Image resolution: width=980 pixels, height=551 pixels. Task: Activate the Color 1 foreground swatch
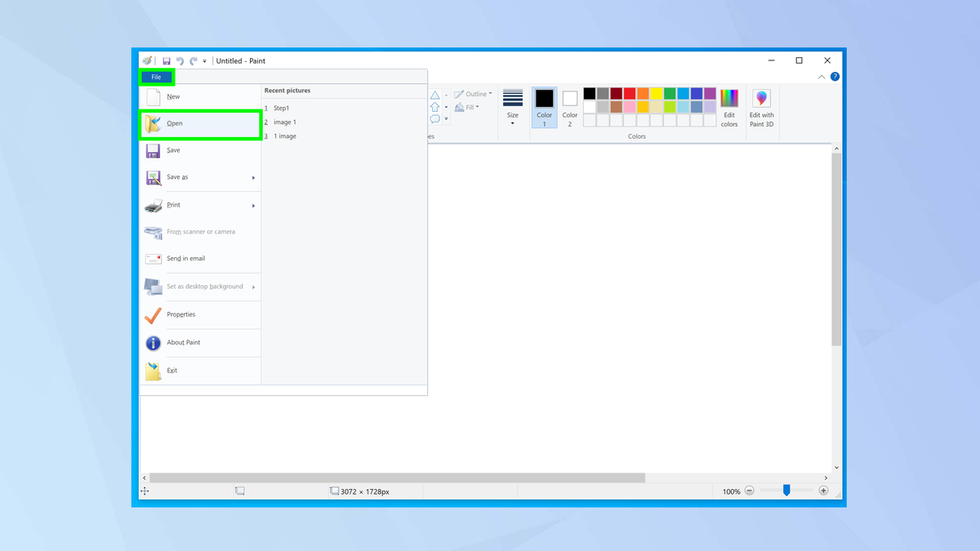coord(544,106)
